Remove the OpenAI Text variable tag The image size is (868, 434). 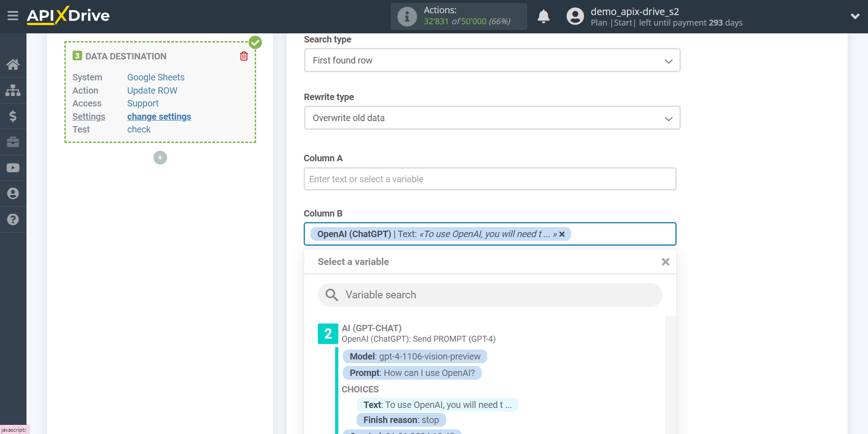tap(562, 234)
